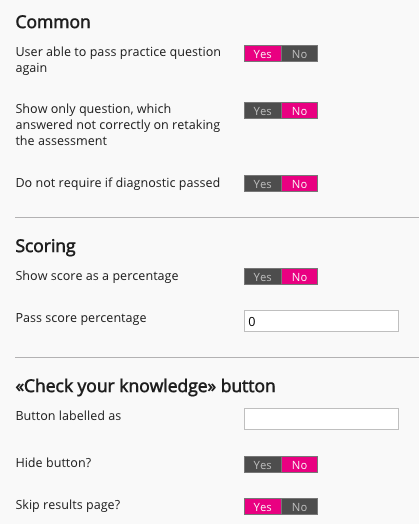Select No for show only incorrectly answered questions
This screenshot has width=419, height=524.
[x=300, y=111]
